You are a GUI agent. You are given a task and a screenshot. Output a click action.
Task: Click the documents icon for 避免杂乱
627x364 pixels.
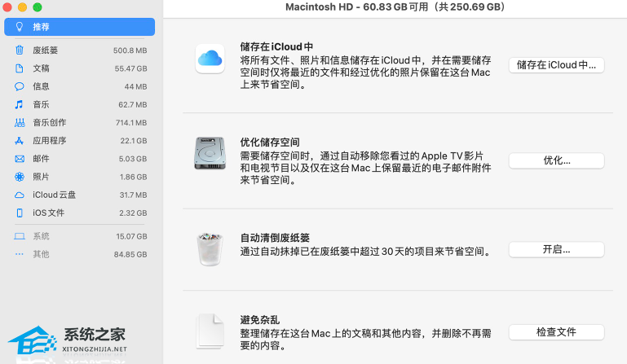(x=210, y=331)
